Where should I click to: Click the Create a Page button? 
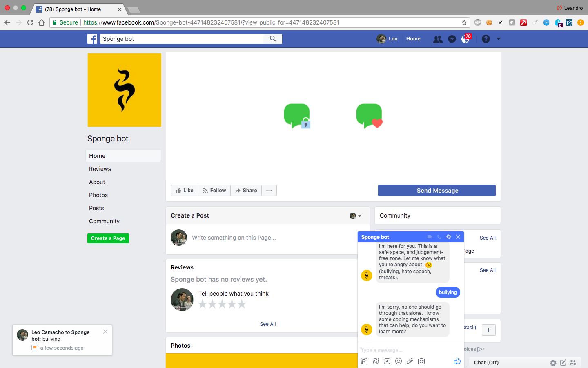108,238
